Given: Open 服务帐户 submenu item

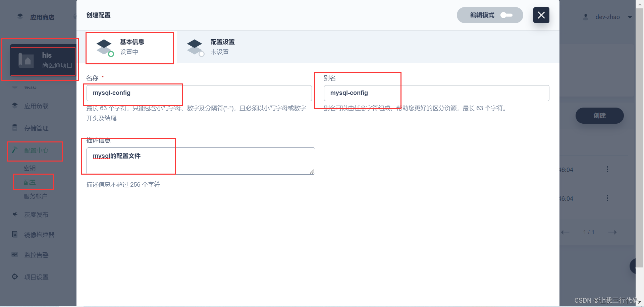Looking at the screenshot, I should (36, 196).
